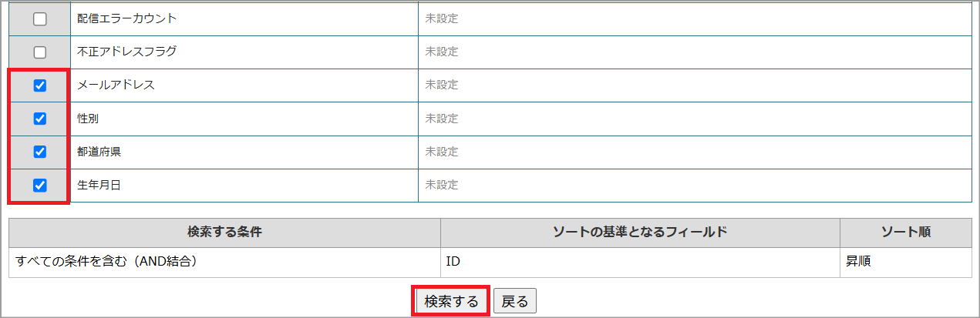Click the 未設定 value in the 都道府県 row

click(442, 152)
